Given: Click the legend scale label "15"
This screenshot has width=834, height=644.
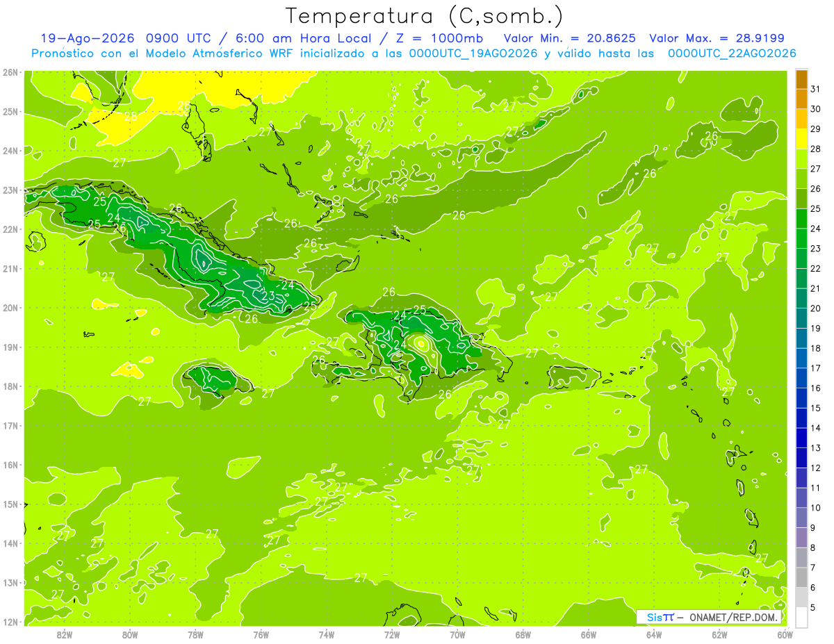Looking at the screenshot, I should (x=816, y=408).
